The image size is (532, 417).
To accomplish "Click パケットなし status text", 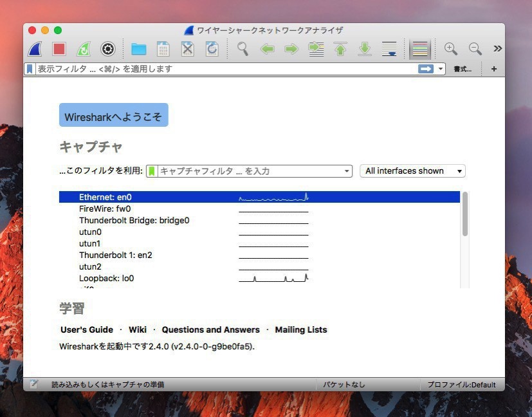I will point(344,385).
